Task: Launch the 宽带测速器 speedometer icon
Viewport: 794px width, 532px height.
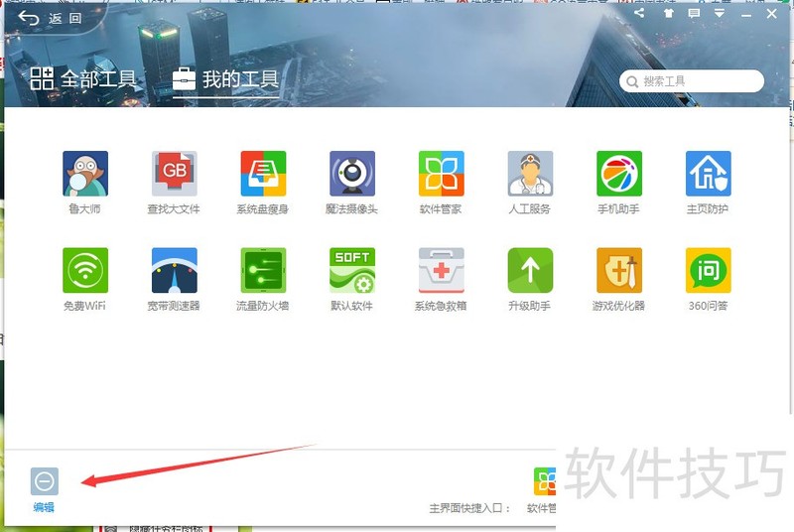Action: [x=175, y=270]
